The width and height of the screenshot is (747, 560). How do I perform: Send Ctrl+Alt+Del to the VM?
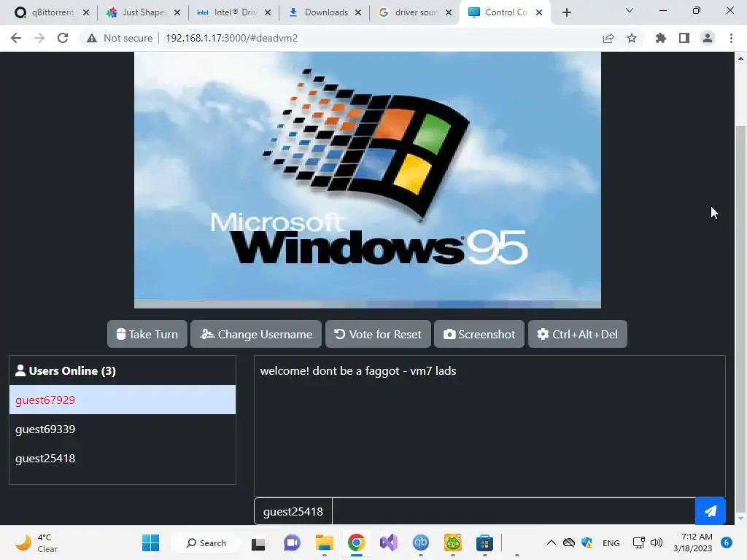[578, 334]
